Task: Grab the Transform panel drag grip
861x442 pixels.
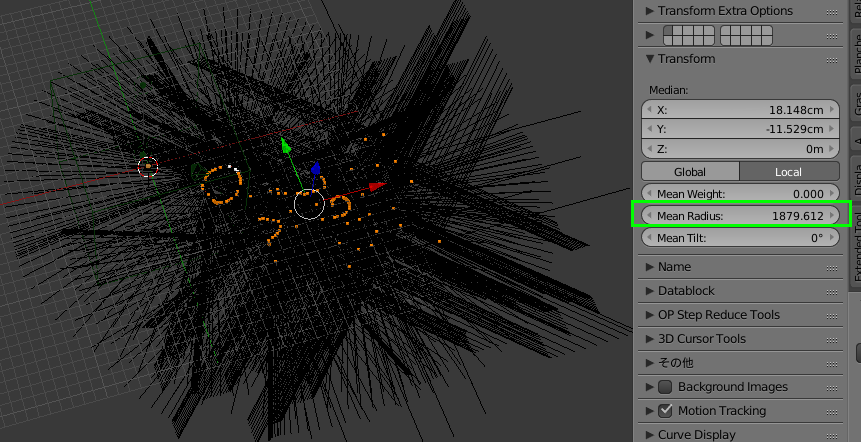Action: 831,59
